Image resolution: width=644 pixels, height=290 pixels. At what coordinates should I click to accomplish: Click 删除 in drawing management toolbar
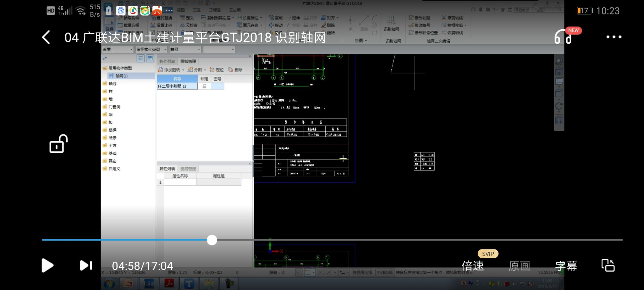click(x=235, y=70)
